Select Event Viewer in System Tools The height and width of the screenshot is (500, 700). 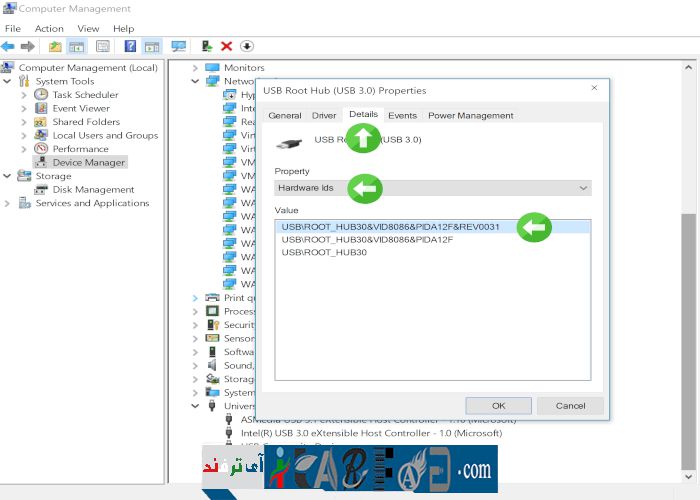pos(81,108)
